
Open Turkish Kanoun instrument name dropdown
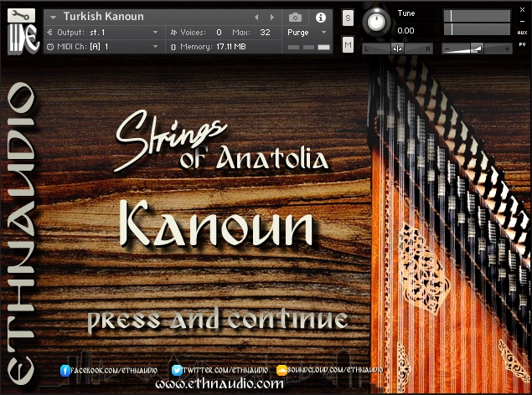pyautogui.click(x=53, y=17)
